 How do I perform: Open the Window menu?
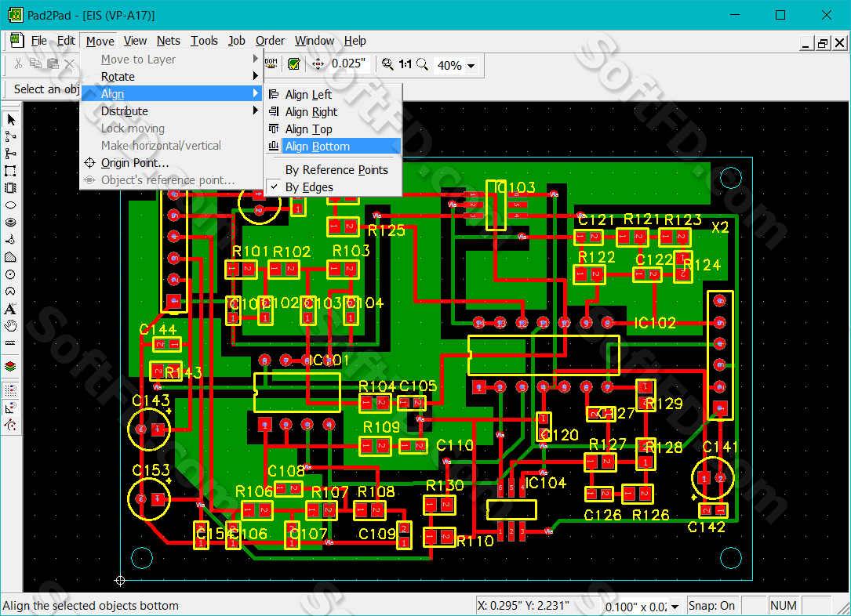coord(315,41)
